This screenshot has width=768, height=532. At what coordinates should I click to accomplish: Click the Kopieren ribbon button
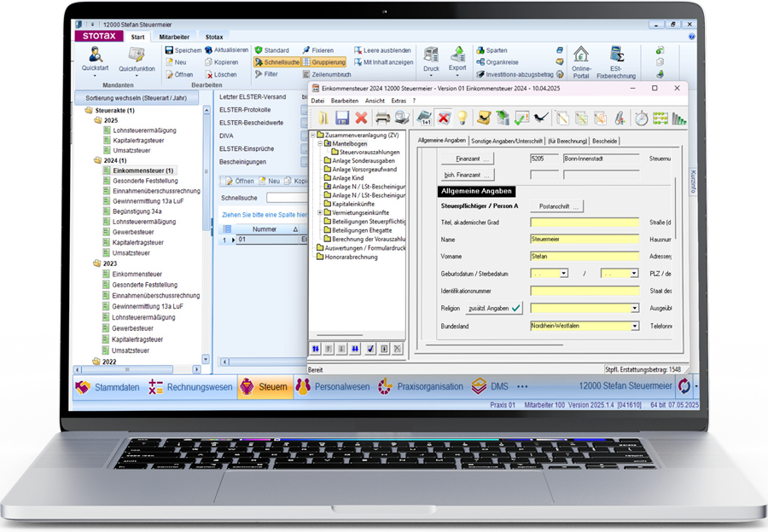point(222,62)
